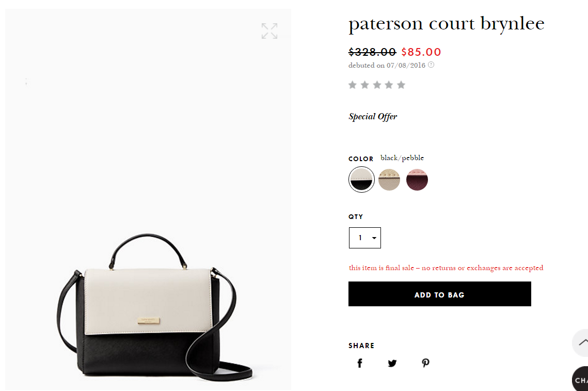Choose the burgundy pink color swatch
588x391 pixels.
(x=417, y=179)
